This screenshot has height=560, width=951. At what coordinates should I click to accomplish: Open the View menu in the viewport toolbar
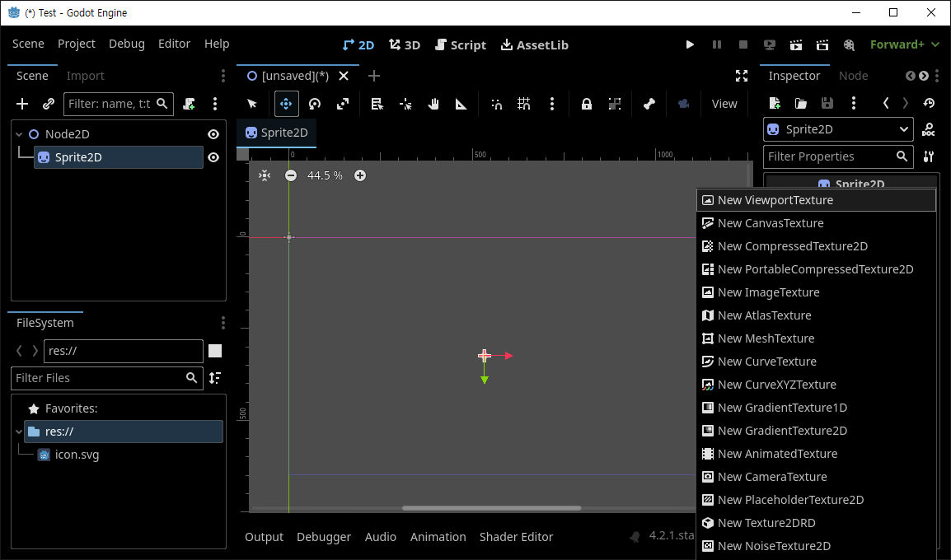(724, 104)
